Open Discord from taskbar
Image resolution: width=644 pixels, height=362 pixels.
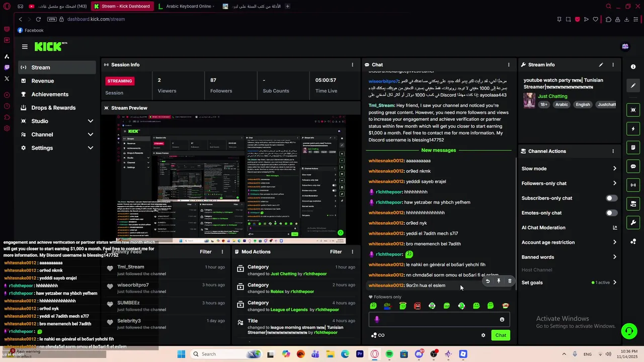[419, 354]
